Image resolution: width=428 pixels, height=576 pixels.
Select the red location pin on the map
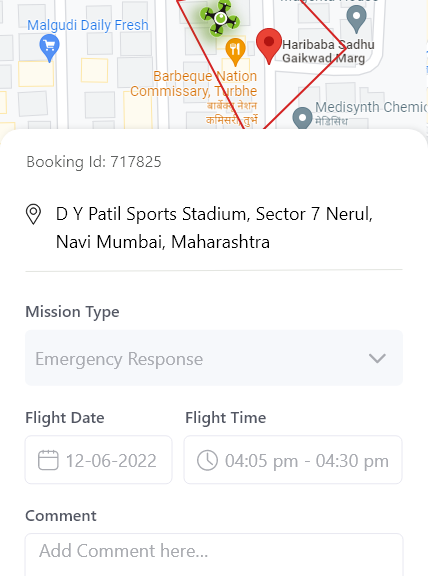click(x=269, y=46)
